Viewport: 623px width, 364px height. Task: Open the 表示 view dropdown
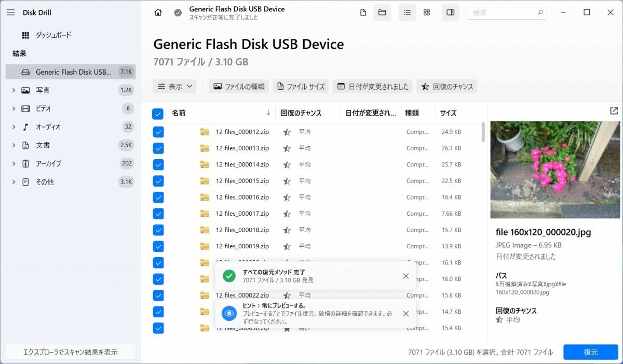(175, 87)
